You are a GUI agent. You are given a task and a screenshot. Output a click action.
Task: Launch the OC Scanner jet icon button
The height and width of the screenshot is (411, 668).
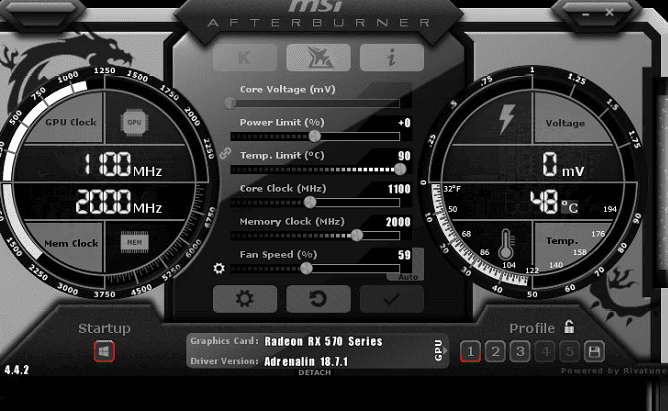point(318,57)
